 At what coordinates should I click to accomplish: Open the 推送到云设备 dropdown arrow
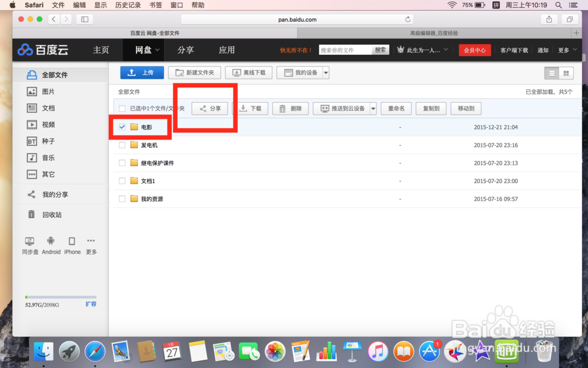click(373, 108)
